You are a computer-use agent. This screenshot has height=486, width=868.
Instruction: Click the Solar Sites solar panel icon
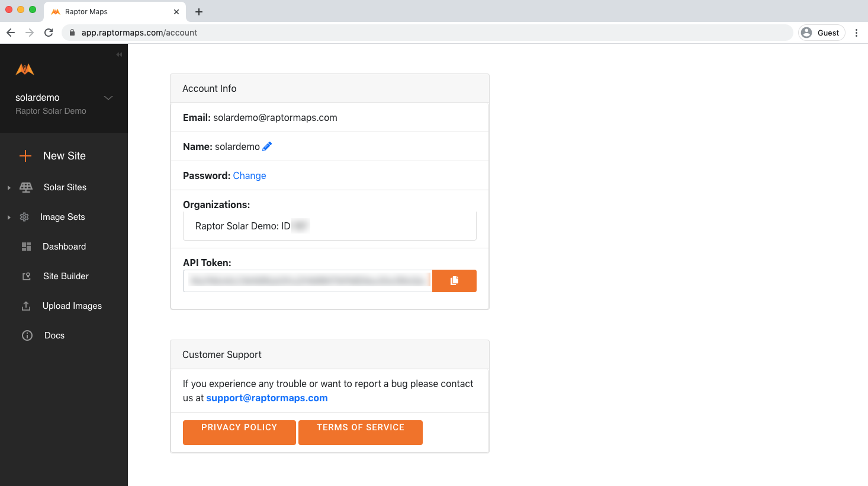tap(26, 187)
